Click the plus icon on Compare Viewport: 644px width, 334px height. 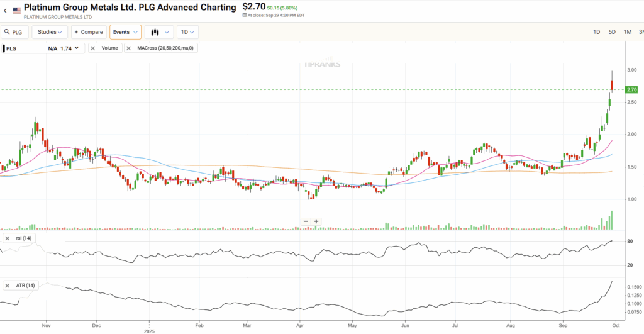[x=77, y=32]
